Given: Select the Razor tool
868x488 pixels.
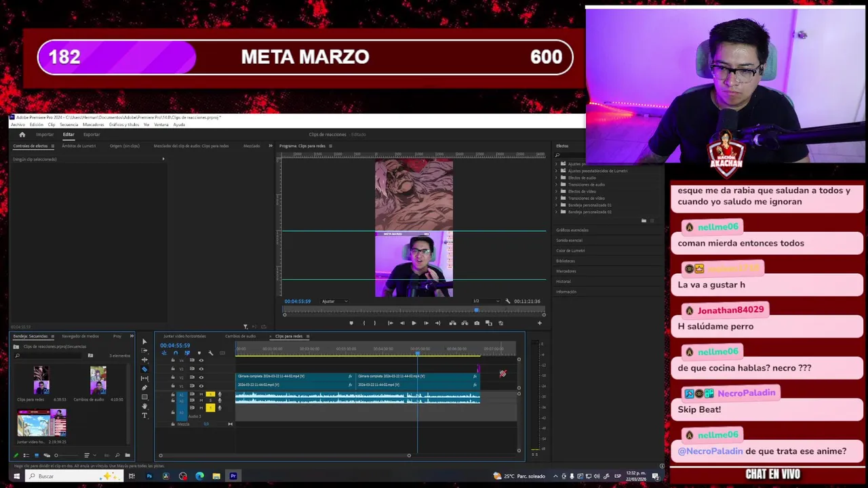Looking at the screenshot, I should tap(144, 369).
